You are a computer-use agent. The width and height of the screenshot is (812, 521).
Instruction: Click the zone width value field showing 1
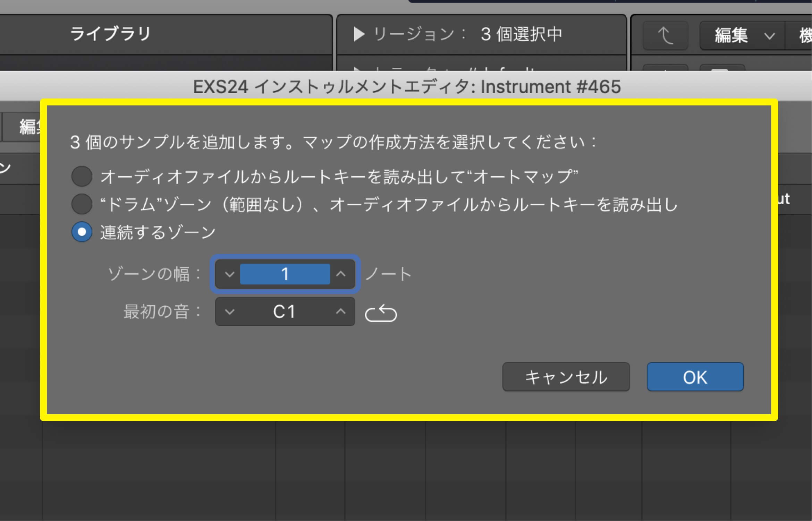(x=285, y=274)
